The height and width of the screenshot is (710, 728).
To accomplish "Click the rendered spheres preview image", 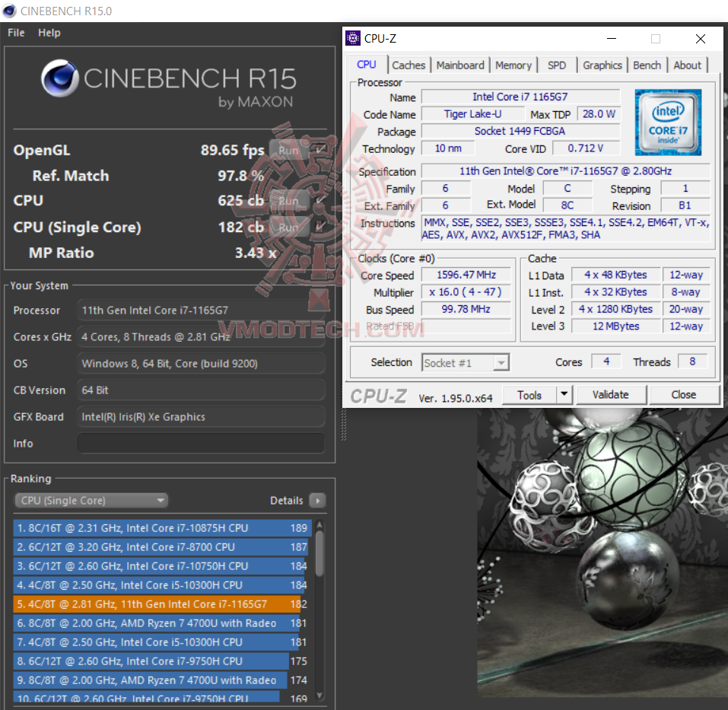I will 602,552.
